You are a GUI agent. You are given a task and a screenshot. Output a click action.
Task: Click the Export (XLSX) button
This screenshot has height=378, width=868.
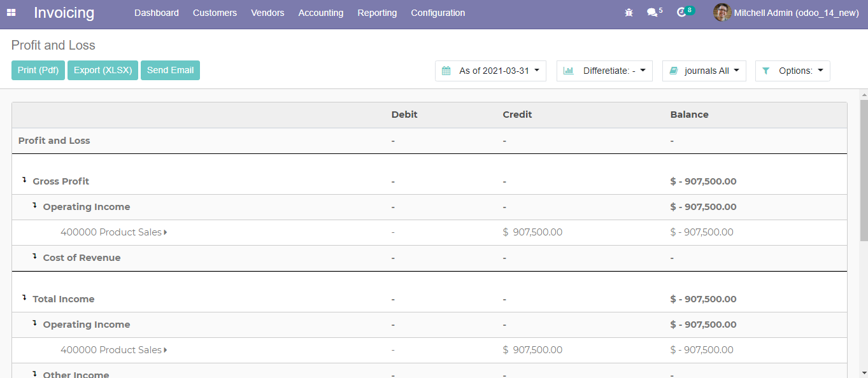tap(103, 70)
